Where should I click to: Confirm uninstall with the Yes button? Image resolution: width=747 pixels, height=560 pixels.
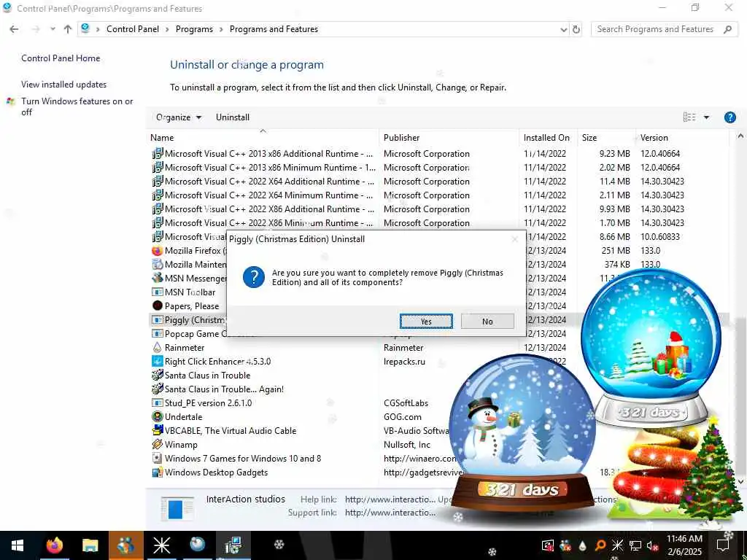pos(426,322)
